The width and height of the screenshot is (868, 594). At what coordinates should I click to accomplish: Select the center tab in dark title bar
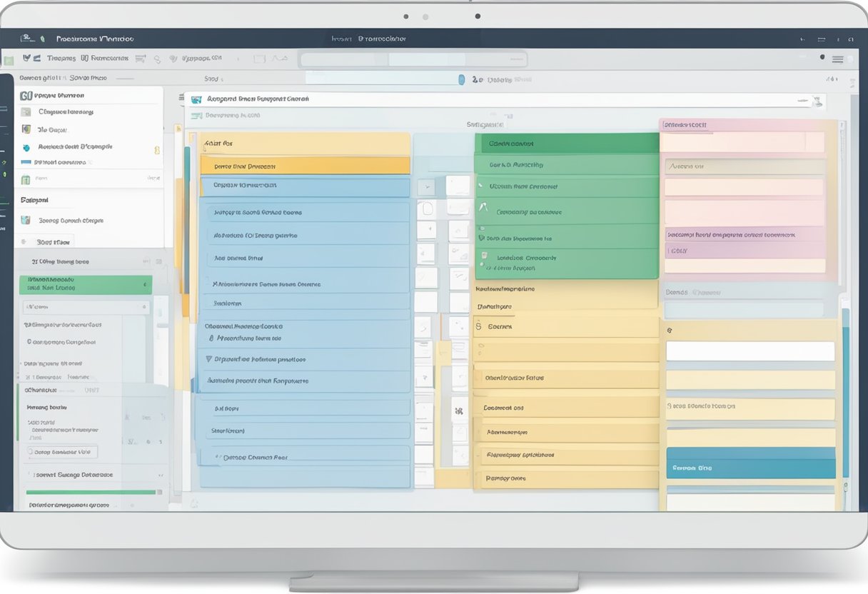click(x=368, y=39)
